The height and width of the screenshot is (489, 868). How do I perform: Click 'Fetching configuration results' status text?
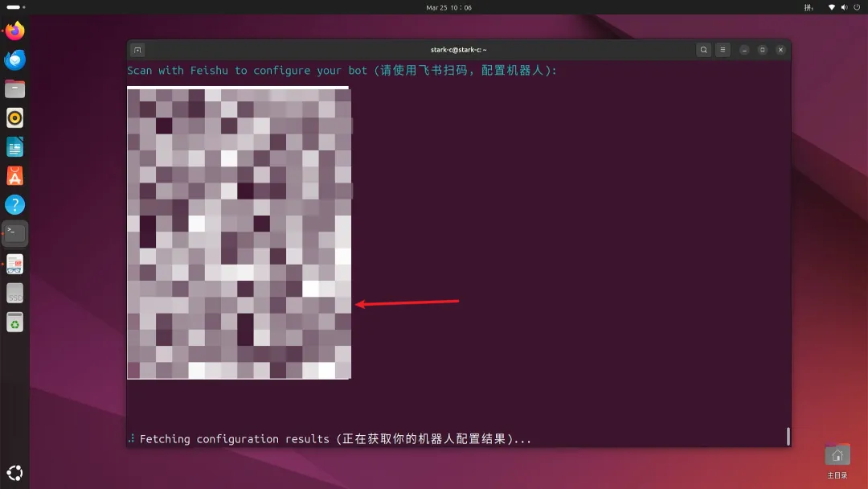(x=335, y=439)
